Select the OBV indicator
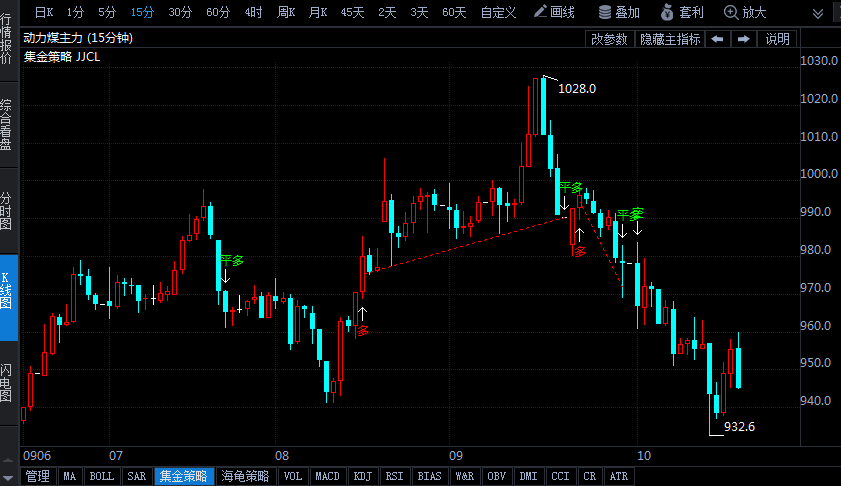841x486 pixels. [x=497, y=476]
